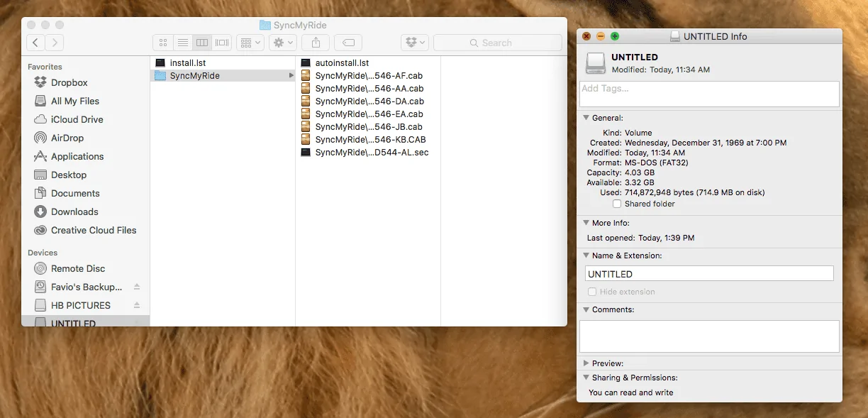The height and width of the screenshot is (418, 868).
Task: Close the UNTITLED Info window
Action: (586, 36)
